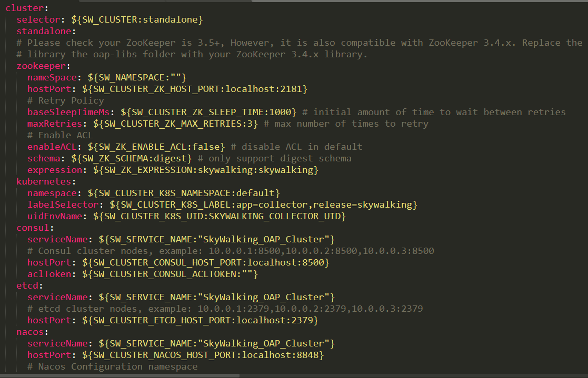The height and width of the screenshot is (378, 588).
Task: Click the comment '# only support digest schema'
Action: pos(274,158)
